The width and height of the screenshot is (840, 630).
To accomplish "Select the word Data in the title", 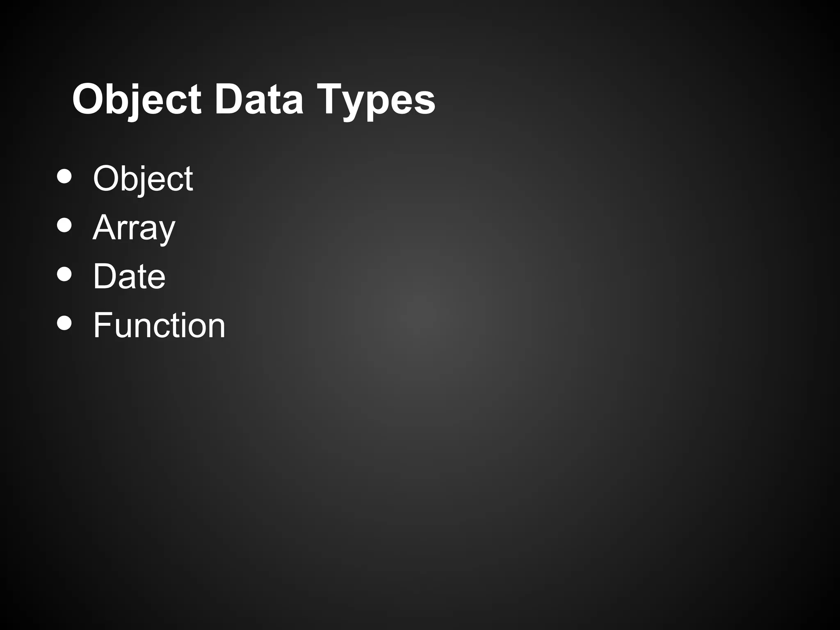I will [x=259, y=100].
